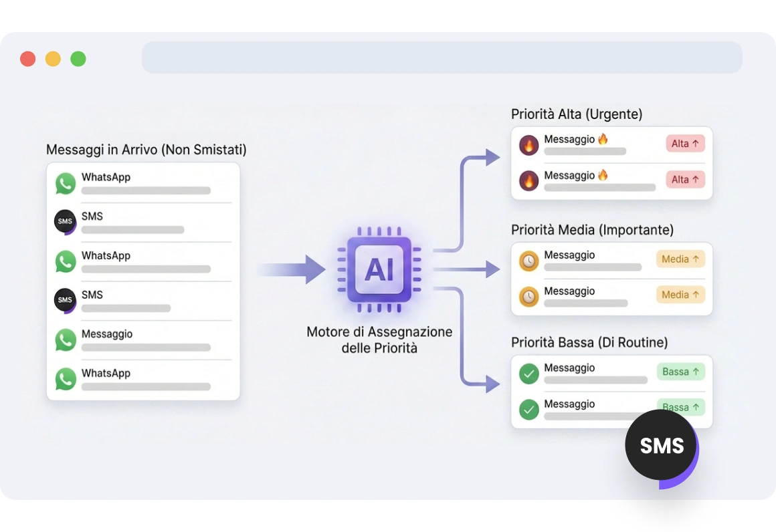This screenshot has width=776, height=532.
Task: Click flame icon in upper Alta priority row
Action: (528, 145)
